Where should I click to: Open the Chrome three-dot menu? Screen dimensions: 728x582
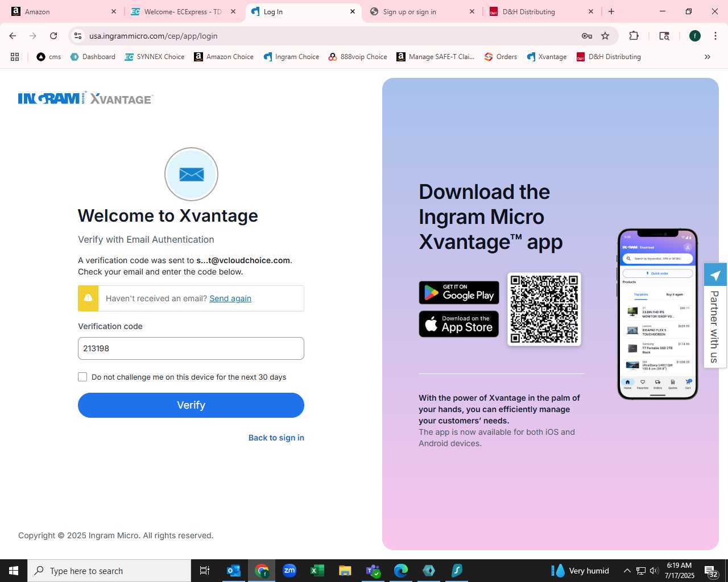(715, 36)
